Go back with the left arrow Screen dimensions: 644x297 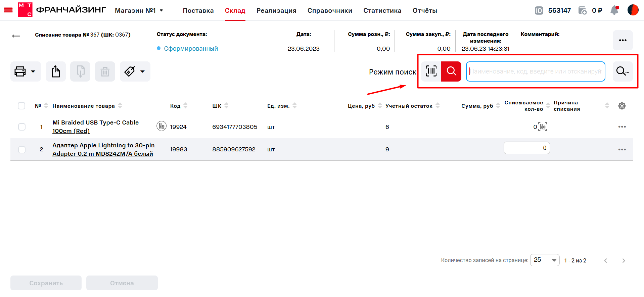[x=16, y=36]
